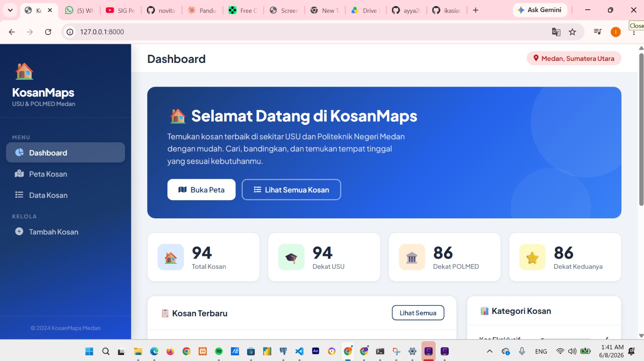Click Medan, Sumatera Utara location badge

tap(574, 58)
